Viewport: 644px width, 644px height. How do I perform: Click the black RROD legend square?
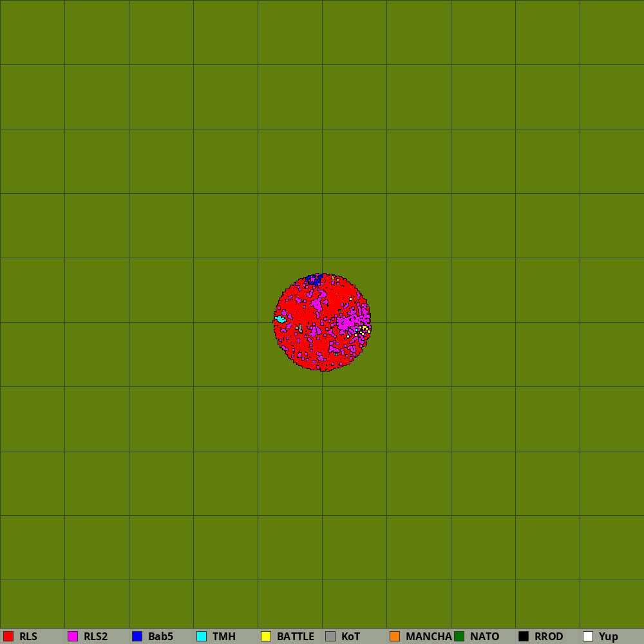click(524, 636)
